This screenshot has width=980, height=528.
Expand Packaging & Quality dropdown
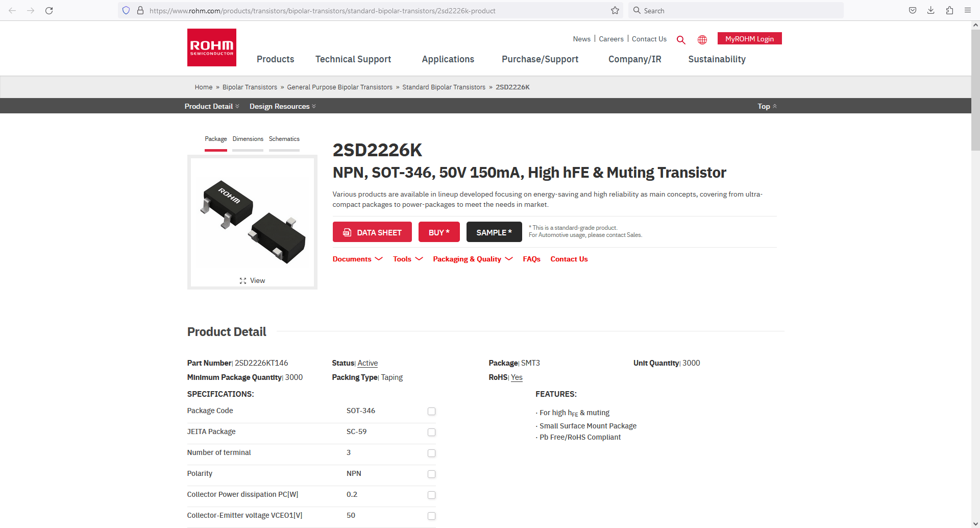point(473,259)
